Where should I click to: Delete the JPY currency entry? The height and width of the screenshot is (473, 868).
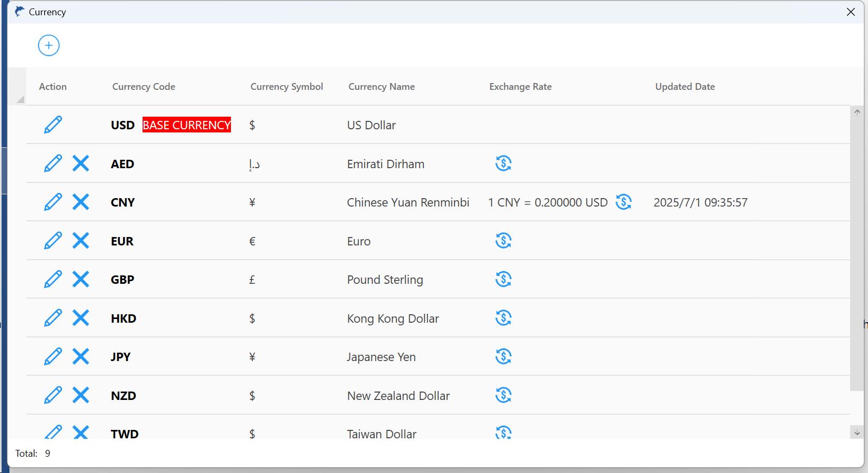80,356
